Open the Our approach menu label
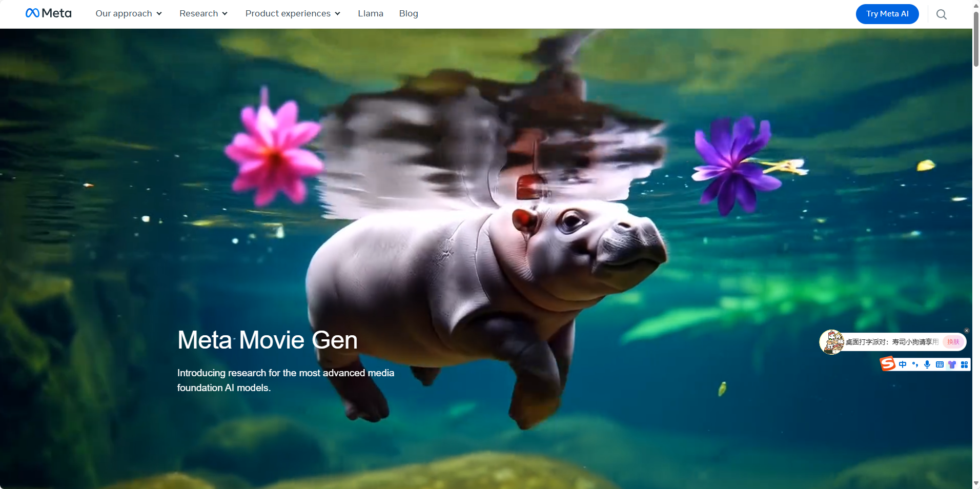 124,14
